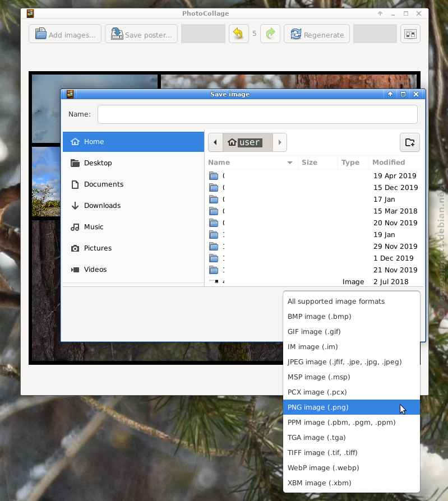This screenshot has height=501, width=448.
Task: Click Save image dialog keep-above arrow
Action: pyautogui.click(x=390, y=94)
